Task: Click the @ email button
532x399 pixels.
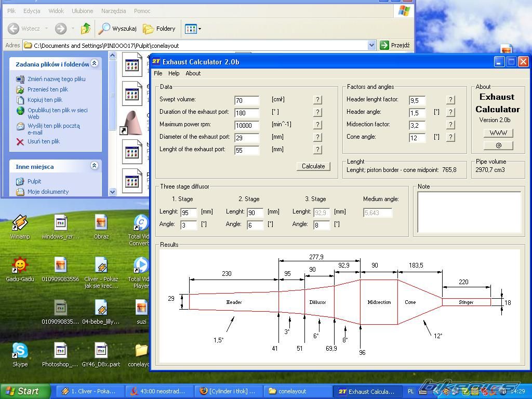Action: 498,145
